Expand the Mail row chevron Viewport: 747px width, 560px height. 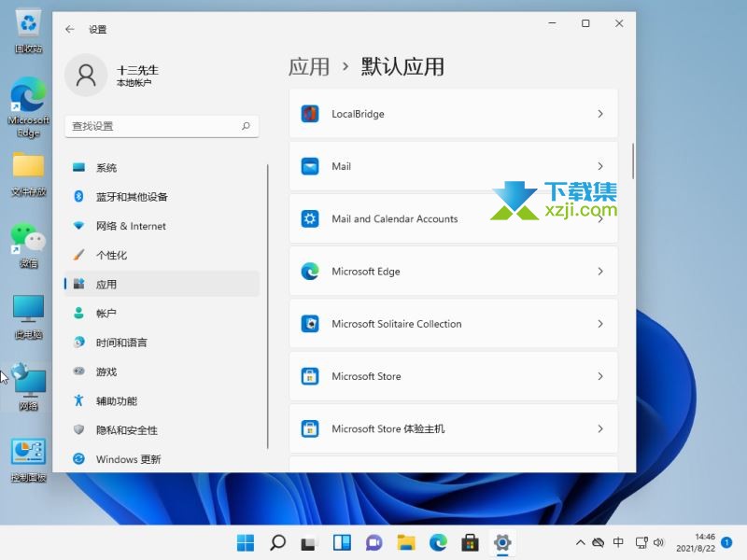(x=600, y=166)
